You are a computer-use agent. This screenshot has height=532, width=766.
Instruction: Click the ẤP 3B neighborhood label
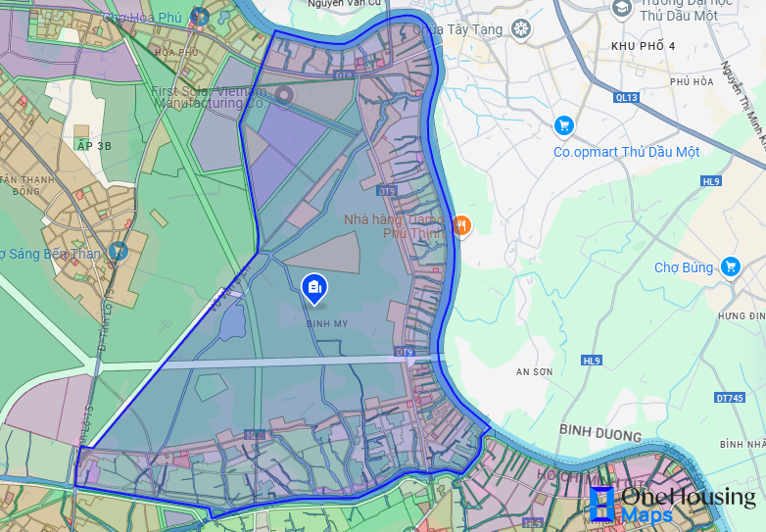pos(94,144)
